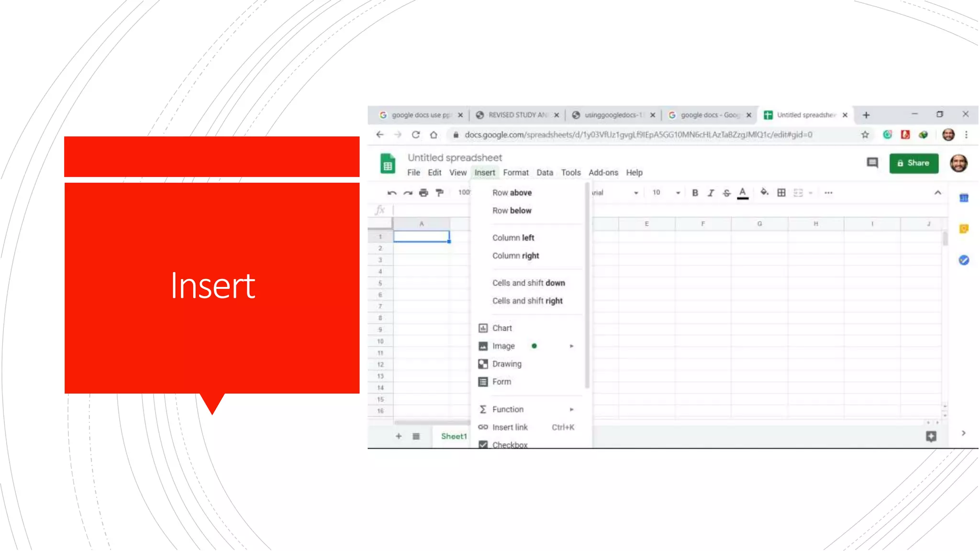The image size is (980, 551).
Task: Open the text color picker
Action: pyautogui.click(x=742, y=193)
